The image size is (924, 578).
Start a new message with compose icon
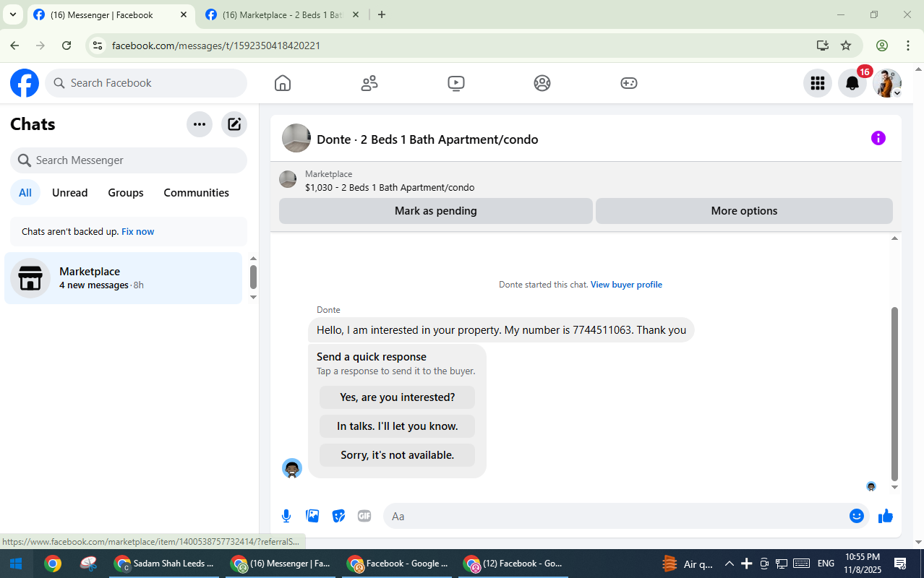pyautogui.click(x=234, y=124)
